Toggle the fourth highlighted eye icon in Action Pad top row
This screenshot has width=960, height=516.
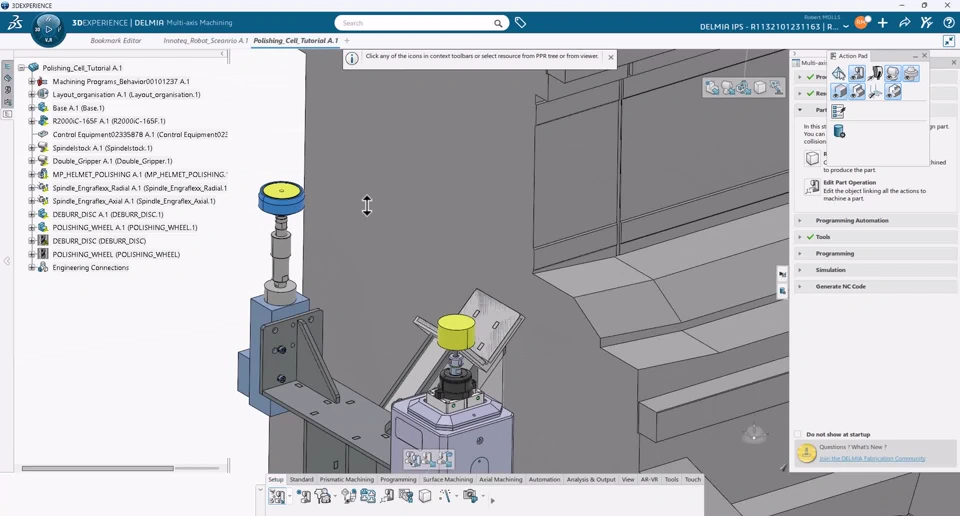pyautogui.click(x=893, y=73)
